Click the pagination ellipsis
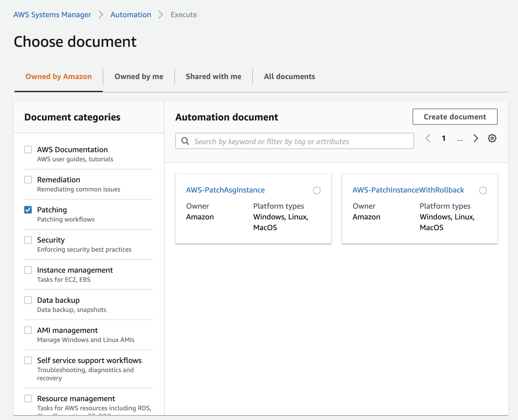Viewport: 518px width, 420px height. pos(460,139)
